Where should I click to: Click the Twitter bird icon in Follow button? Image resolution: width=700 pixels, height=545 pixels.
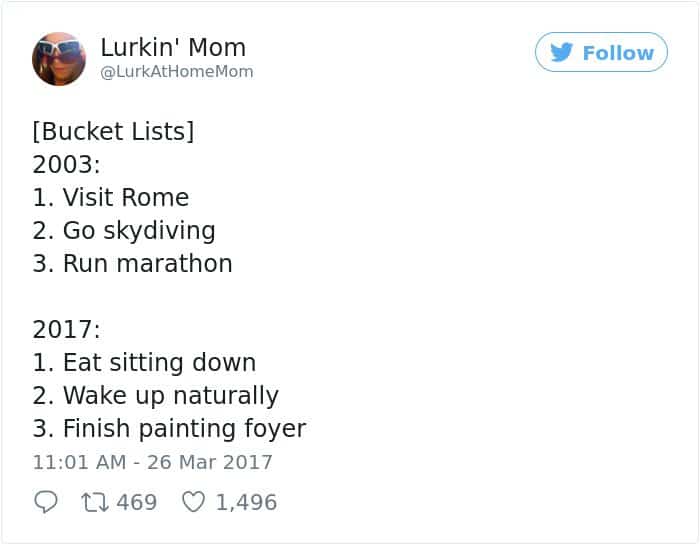(562, 52)
